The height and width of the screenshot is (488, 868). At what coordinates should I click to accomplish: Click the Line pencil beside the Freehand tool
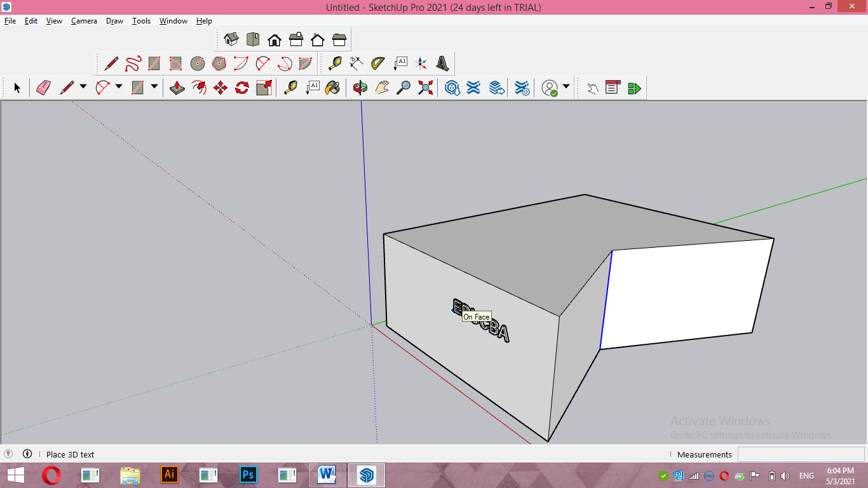tap(111, 64)
